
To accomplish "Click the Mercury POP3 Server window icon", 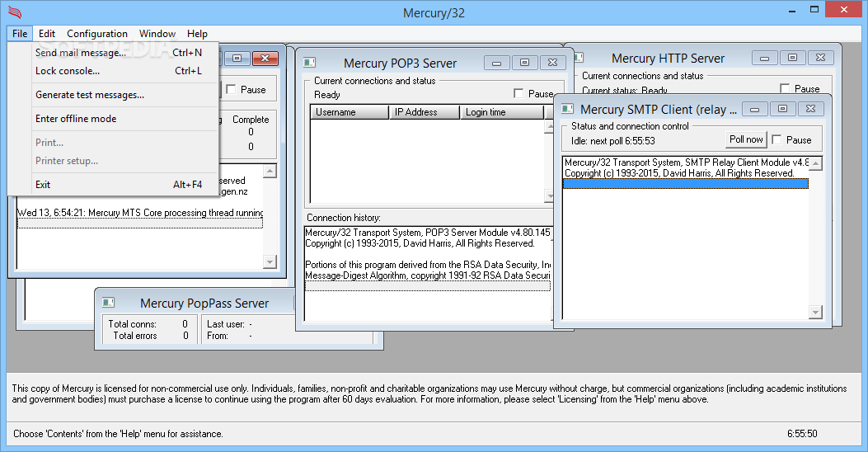I will 309,63.
